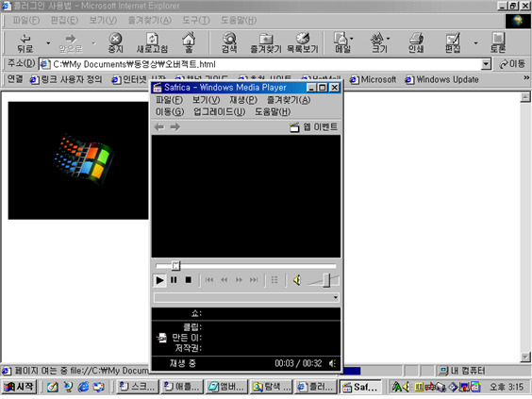This screenshot has width=532, height=399.
Task: Click the Mail icon in Internet Explorer toolbar
Action: pyautogui.click(x=342, y=42)
